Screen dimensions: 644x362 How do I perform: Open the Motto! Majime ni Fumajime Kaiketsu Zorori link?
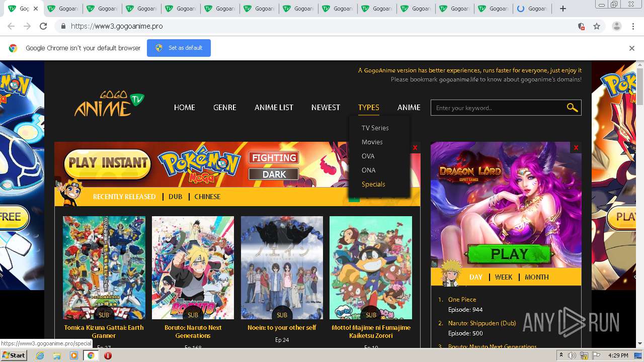[x=371, y=331]
